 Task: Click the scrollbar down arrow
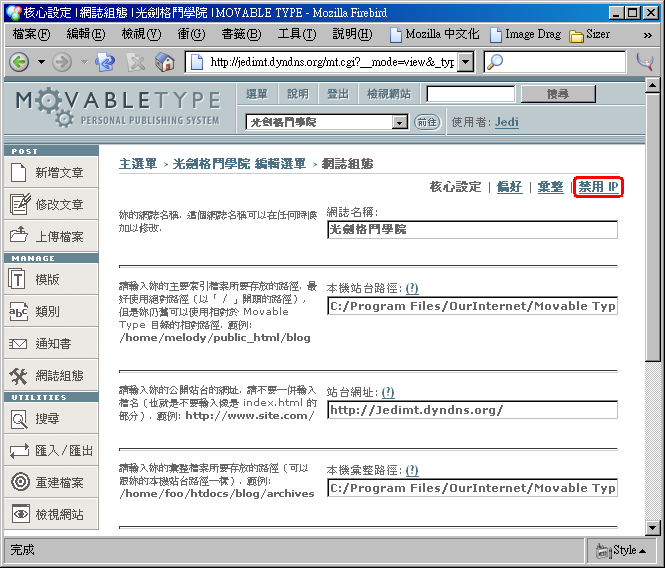click(652, 528)
